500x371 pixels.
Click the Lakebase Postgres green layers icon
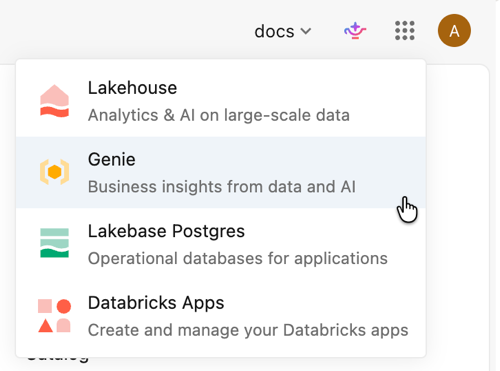point(54,243)
